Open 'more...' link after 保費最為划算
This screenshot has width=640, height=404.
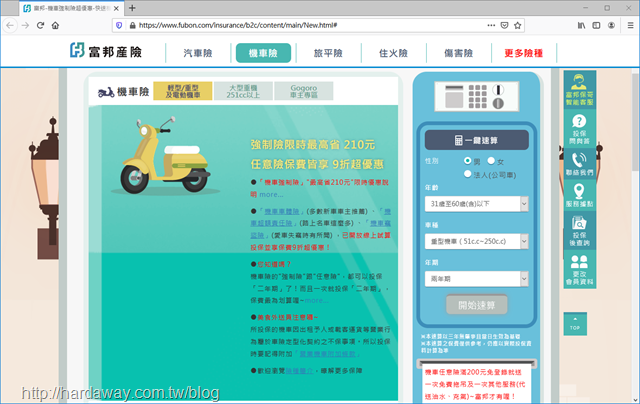316,300
